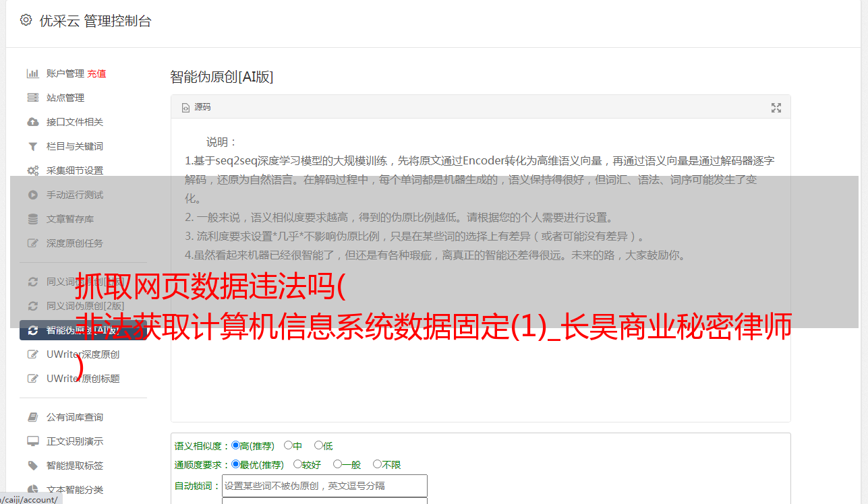The width and height of the screenshot is (868, 504).
Task: Select 语义相似度 中 radio option
Action: pyautogui.click(x=288, y=445)
